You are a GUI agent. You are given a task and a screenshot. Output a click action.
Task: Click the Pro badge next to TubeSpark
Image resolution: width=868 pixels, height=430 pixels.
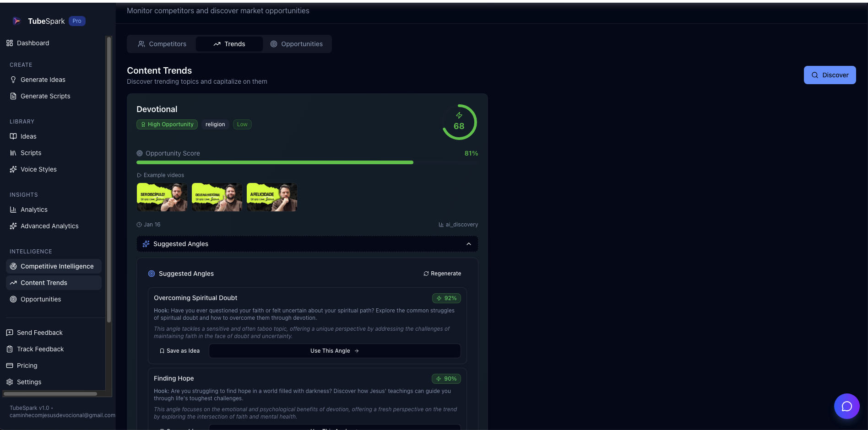click(x=77, y=21)
